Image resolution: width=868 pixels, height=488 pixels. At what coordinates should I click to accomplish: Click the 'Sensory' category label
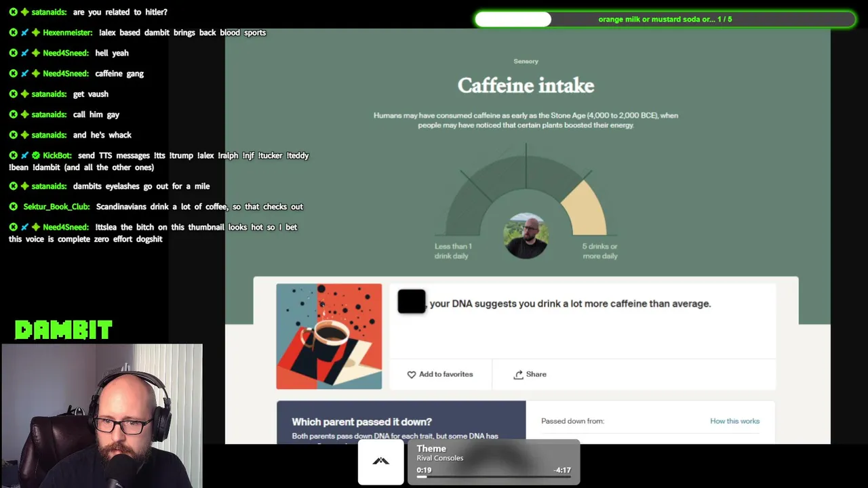pyautogui.click(x=526, y=61)
